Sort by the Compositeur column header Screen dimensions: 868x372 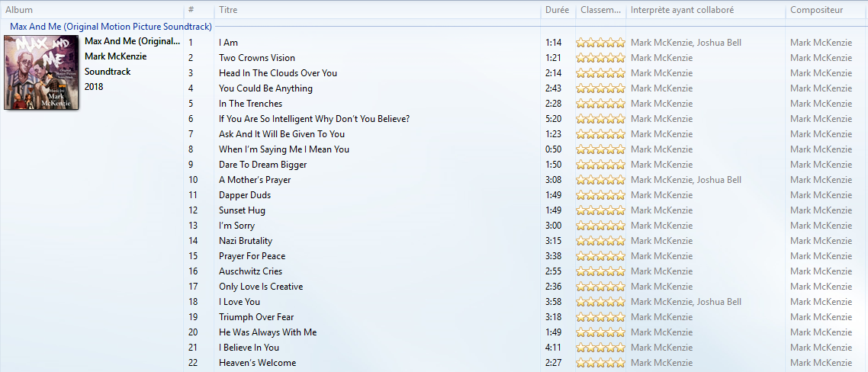[x=817, y=10]
